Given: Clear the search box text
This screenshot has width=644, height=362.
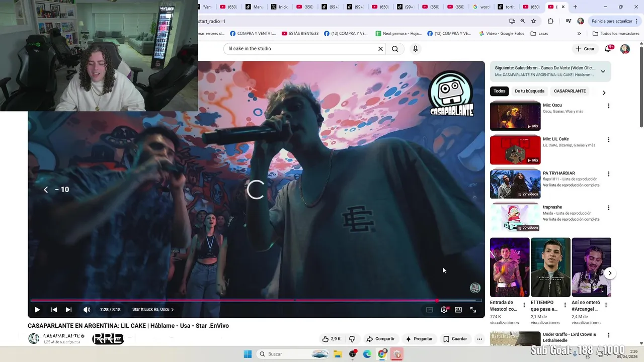Looking at the screenshot, I should [x=381, y=49].
